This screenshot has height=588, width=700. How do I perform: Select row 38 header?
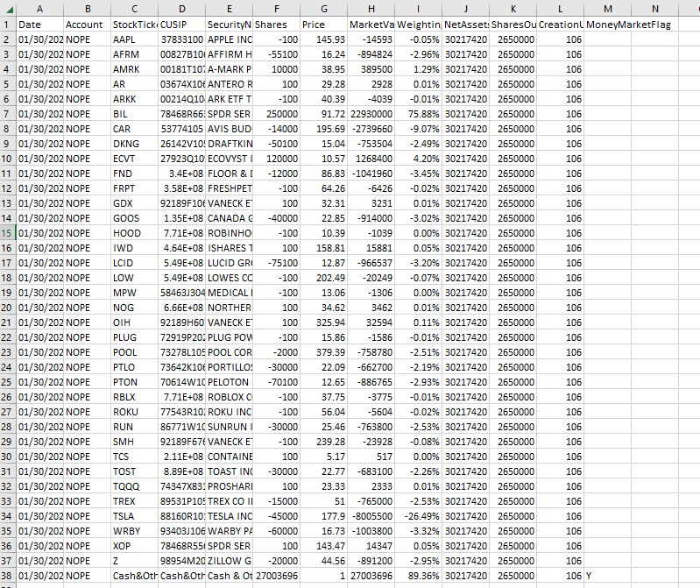[x=8, y=576]
